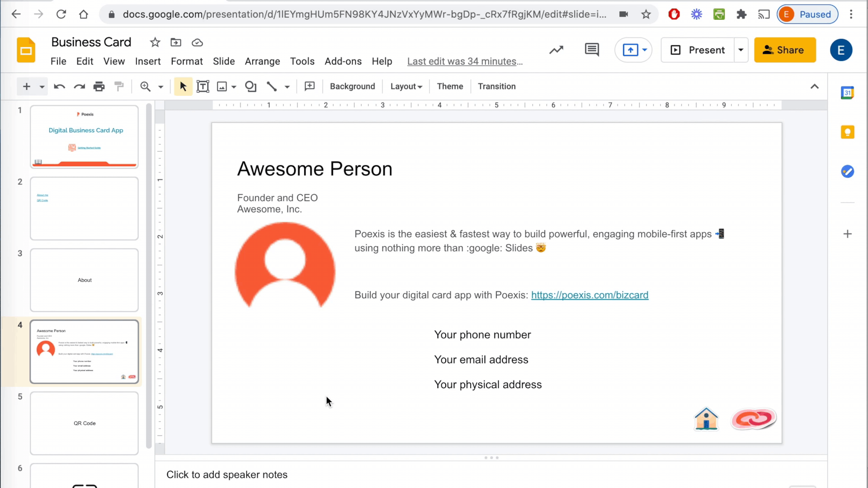Click the Your phone number text

click(482, 335)
